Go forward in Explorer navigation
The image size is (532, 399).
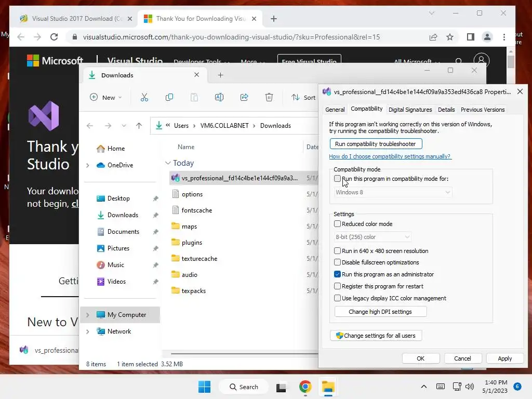(108, 126)
